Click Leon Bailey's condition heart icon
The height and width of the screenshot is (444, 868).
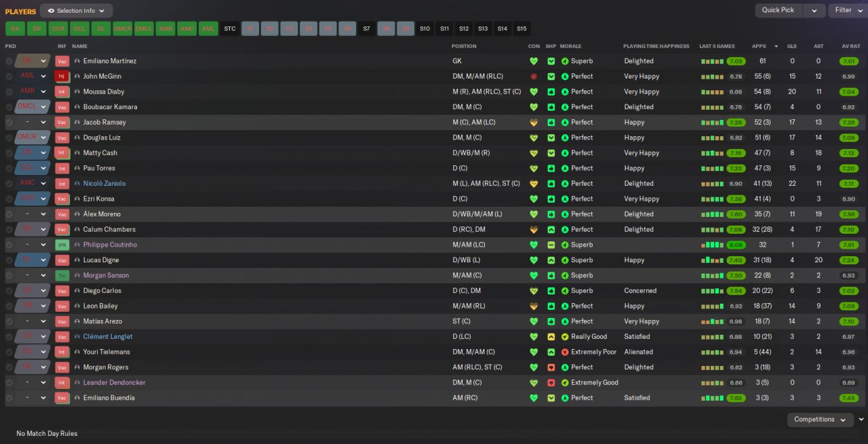(534, 306)
